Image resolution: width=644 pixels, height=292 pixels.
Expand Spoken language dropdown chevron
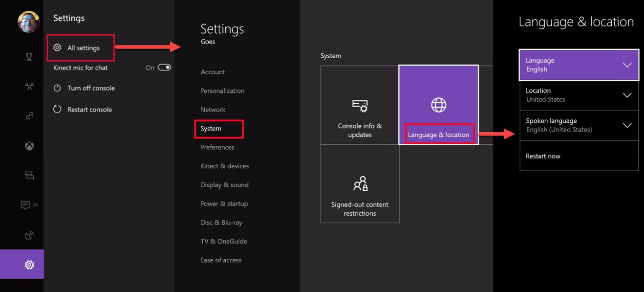coord(627,125)
